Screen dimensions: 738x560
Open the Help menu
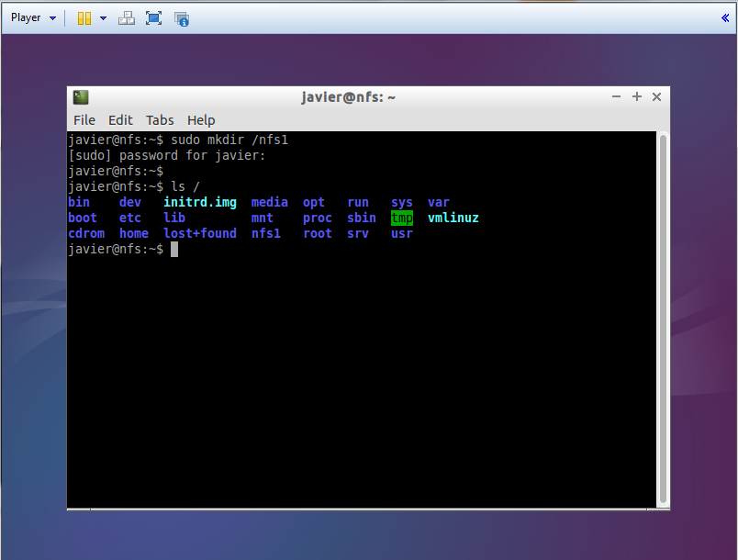pos(200,120)
